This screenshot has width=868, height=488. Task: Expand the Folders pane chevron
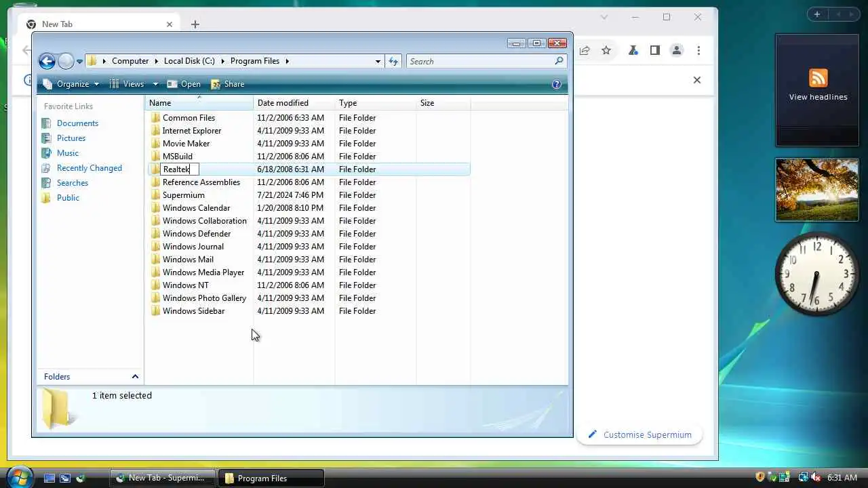tap(135, 377)
